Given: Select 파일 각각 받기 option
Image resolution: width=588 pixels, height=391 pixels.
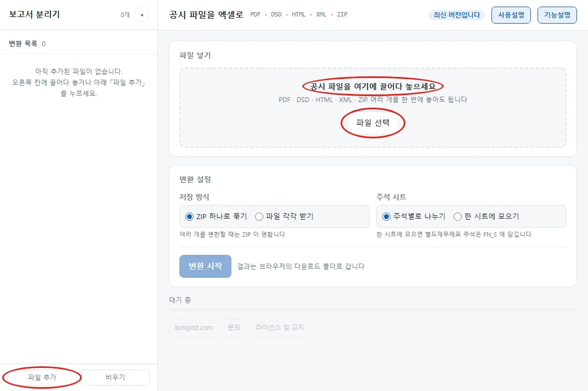Looking at the screenshot, I should point(284,216).
